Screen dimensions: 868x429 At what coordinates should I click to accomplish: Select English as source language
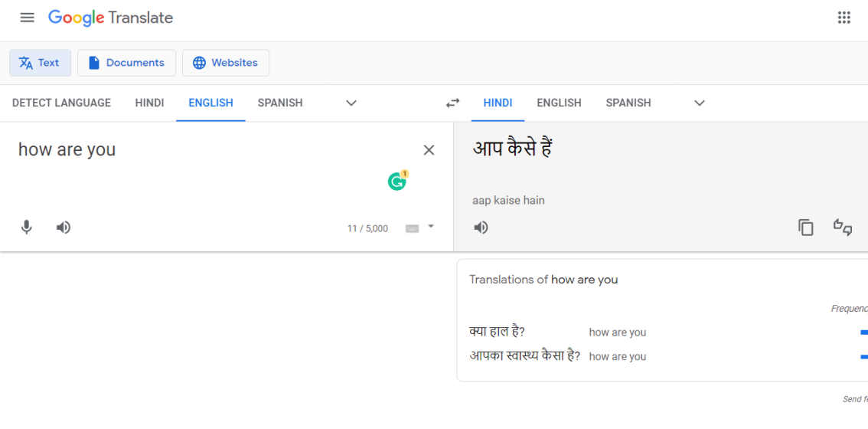211,103
